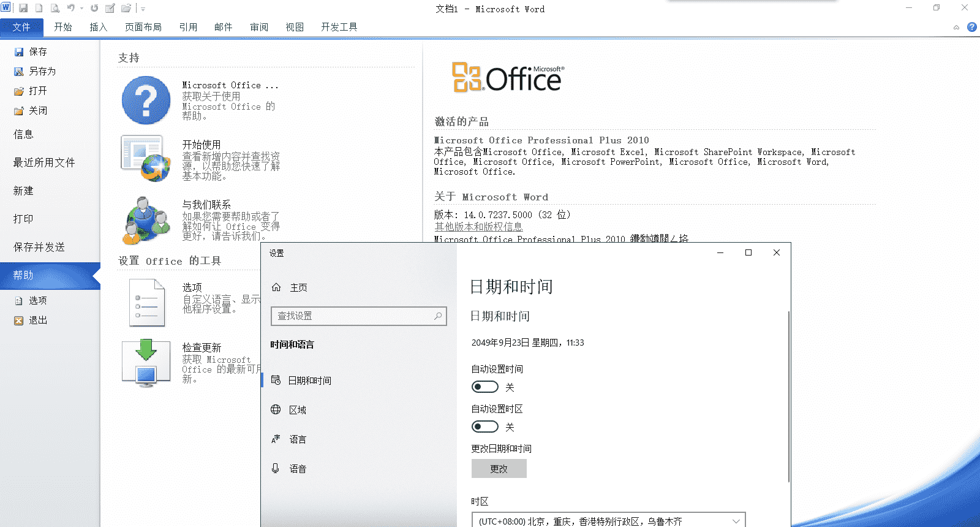Viewport: 980px width, 527px height.
Task: Click the Redo icon in quick access toolbar
Action: click(x=94, y=9)
